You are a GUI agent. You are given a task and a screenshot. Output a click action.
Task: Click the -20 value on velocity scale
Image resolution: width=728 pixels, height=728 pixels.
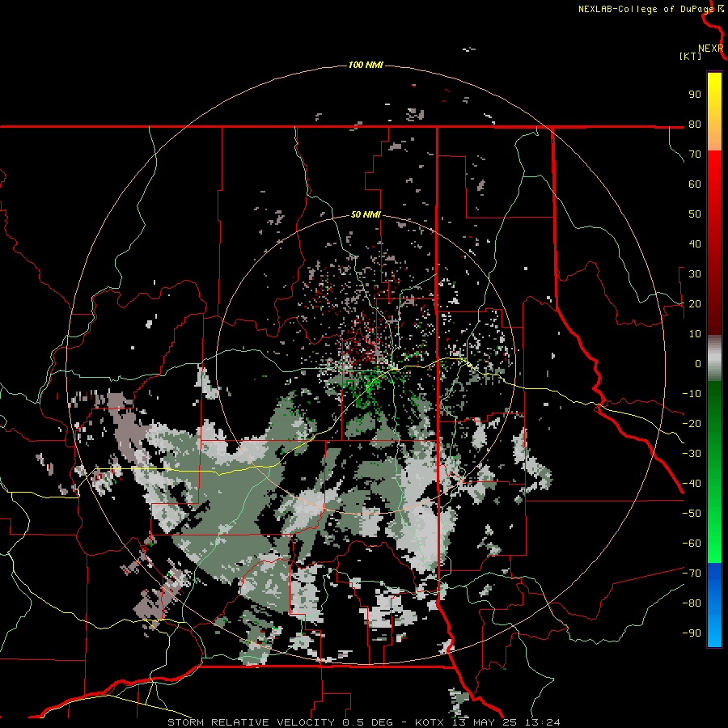click(692, 423)
